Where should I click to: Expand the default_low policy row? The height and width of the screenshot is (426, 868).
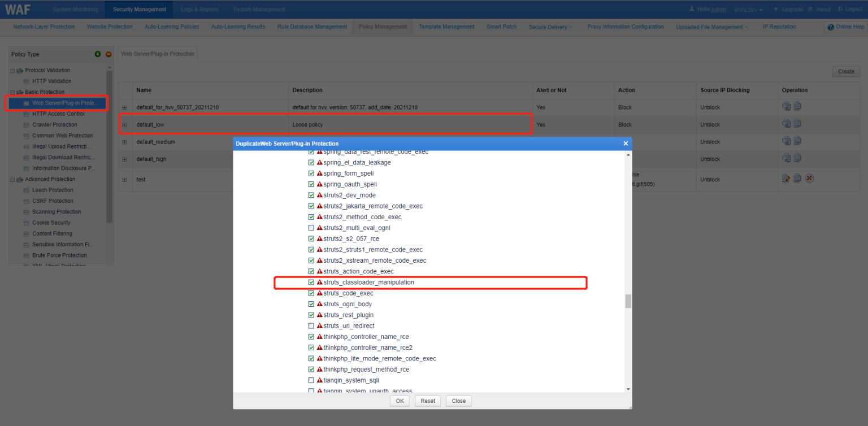coord(124,124)
